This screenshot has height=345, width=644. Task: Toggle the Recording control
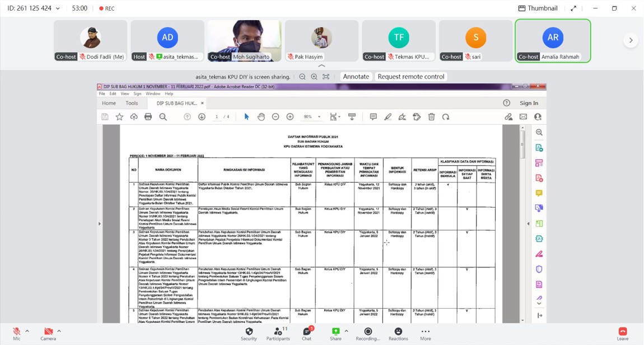(368, 332)
